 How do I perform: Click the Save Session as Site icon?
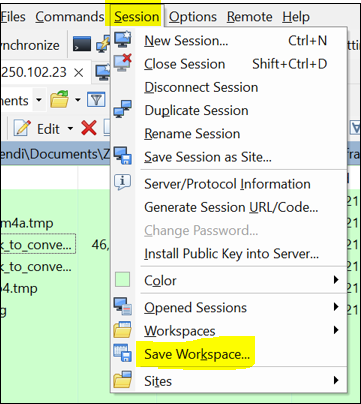pos(122,156)
